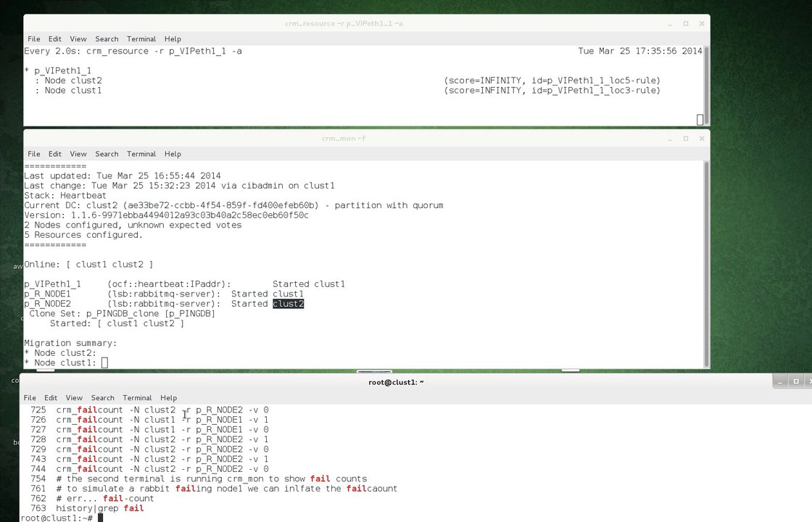Open Help menu in crm_resource terminal window
The width and height of the screenshot is (812, 522).
(x=173, y=39)
